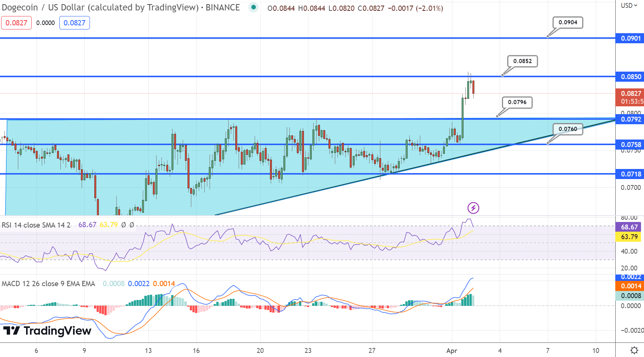This screenshot has height=357, width=644.
Task: Click the 0.0796 price callout label
Action: click(x=517, y=102)
